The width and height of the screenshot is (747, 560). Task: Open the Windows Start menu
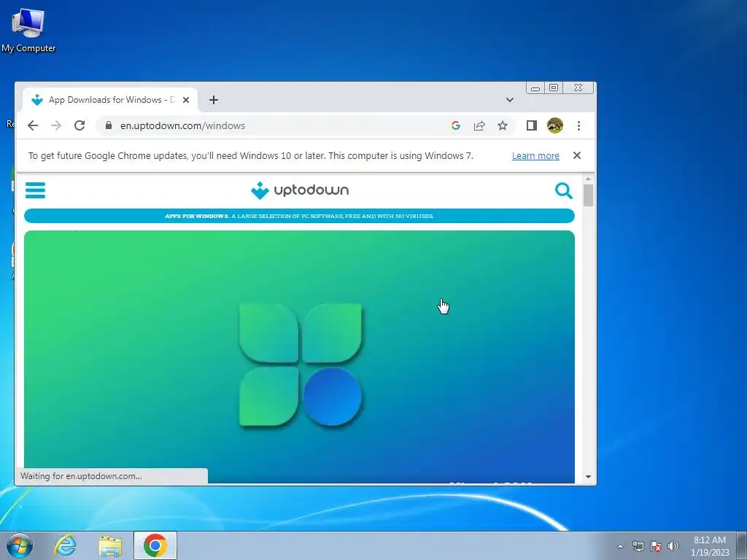[x=20, y=545]
